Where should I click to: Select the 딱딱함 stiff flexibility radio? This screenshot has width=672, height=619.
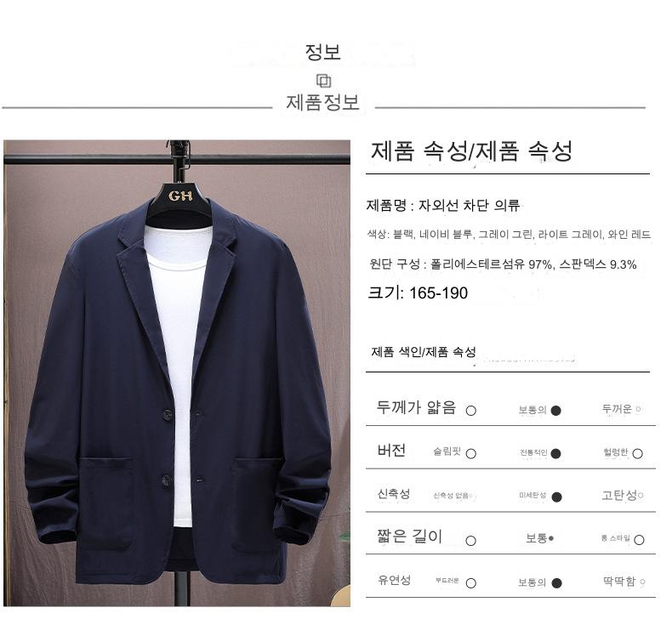coord(642,582)
